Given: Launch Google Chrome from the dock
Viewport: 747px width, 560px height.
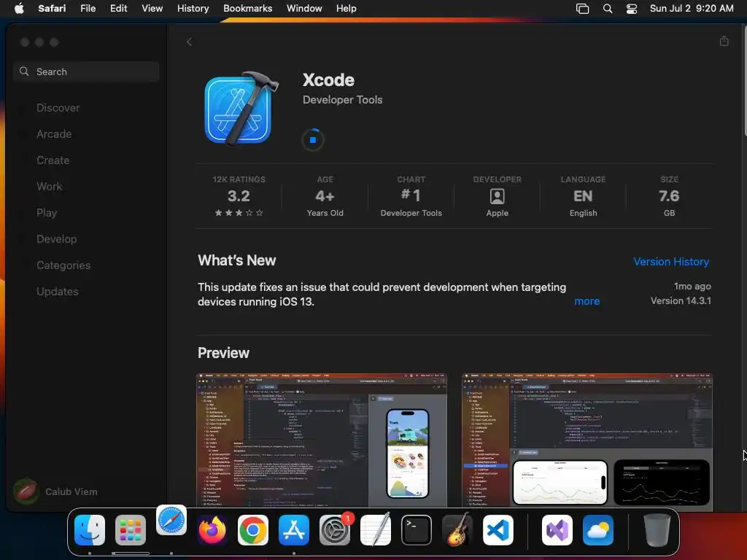Looking at the screenshot, I should click(x=253, y=530).
